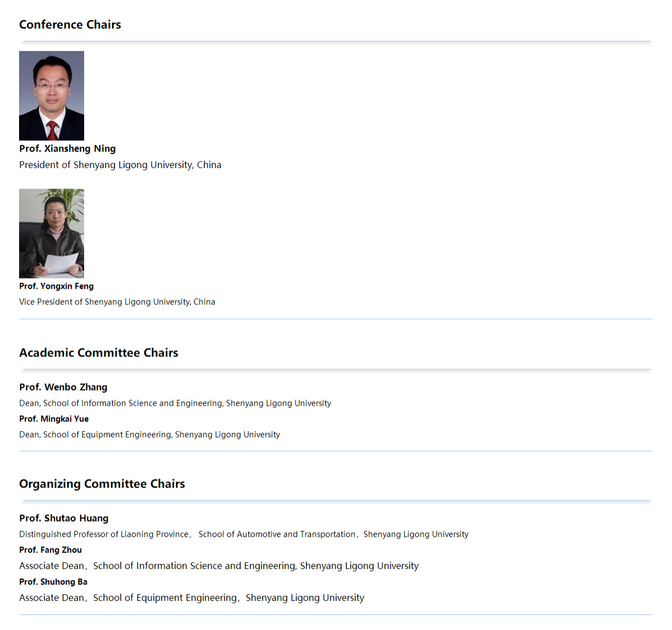Click Dean, School of Equipment Engineering line

pos(150,435)
